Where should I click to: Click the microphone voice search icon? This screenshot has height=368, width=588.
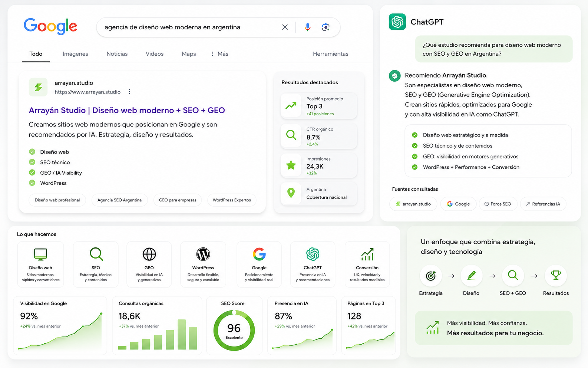pos(307,27)
